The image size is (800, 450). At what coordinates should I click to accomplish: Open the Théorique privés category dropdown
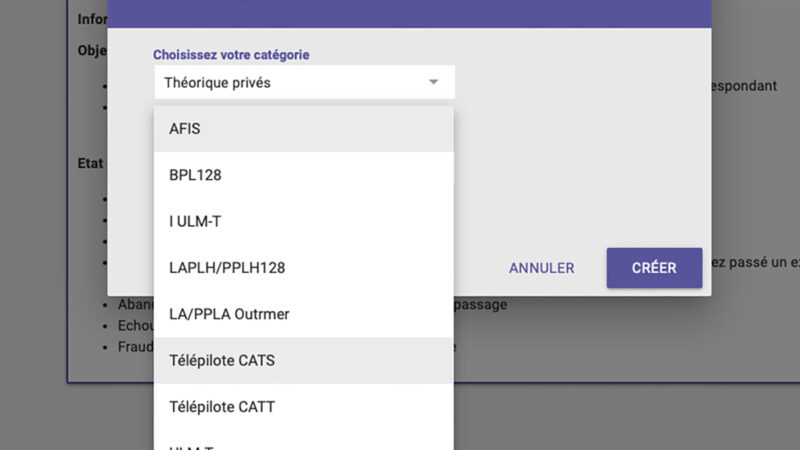pos(304,82)
